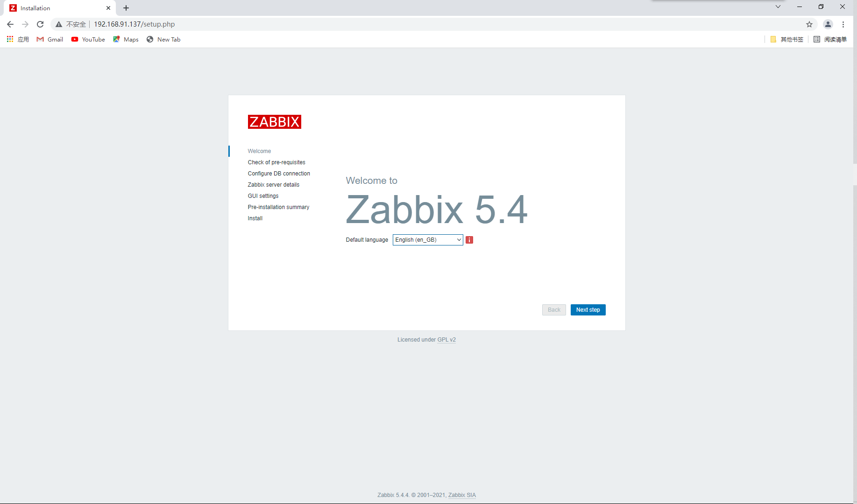
Task: Click the Welcome to heading
Action: pos(372,181)
